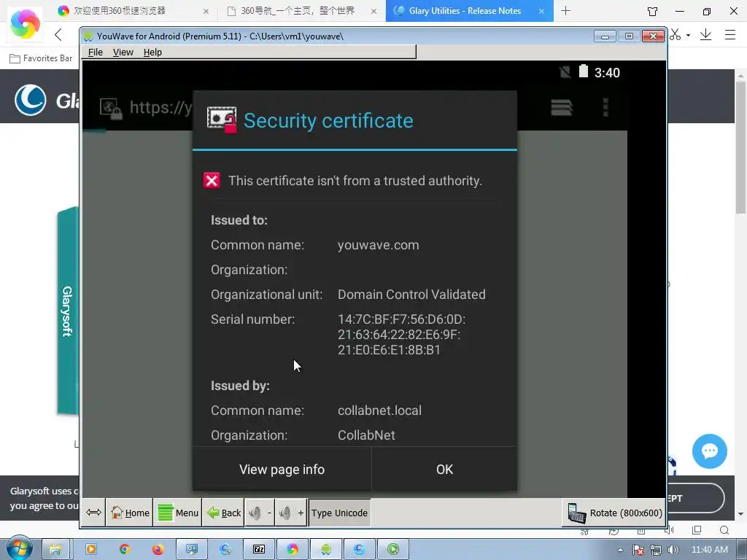Open Chrome from the taskbar
747x560 pixels.
coord(124,550)
